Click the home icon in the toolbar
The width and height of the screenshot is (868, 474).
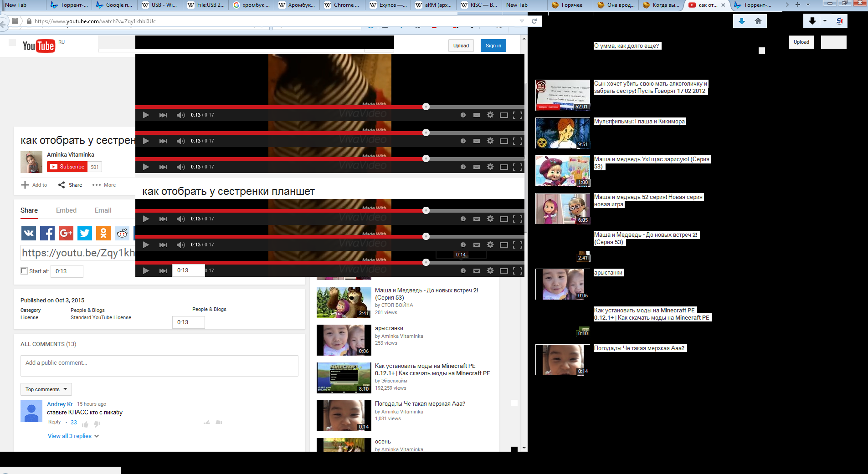tap(758, 21)
